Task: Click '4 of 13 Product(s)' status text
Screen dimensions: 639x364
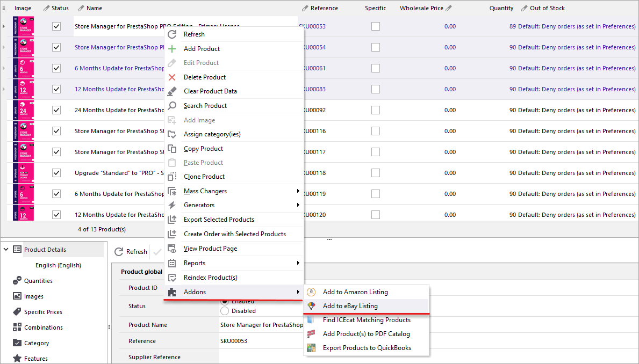Action: coord(102,229)
